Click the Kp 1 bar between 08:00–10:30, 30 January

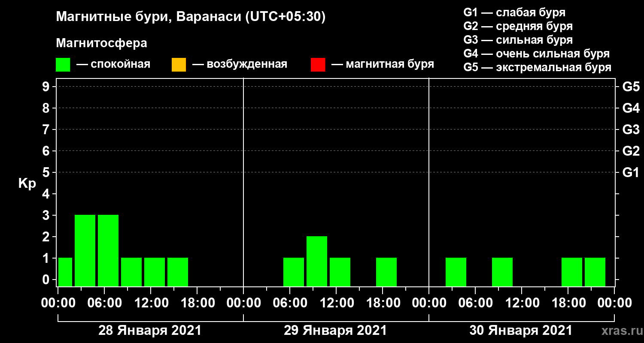(x=502, y=272)
